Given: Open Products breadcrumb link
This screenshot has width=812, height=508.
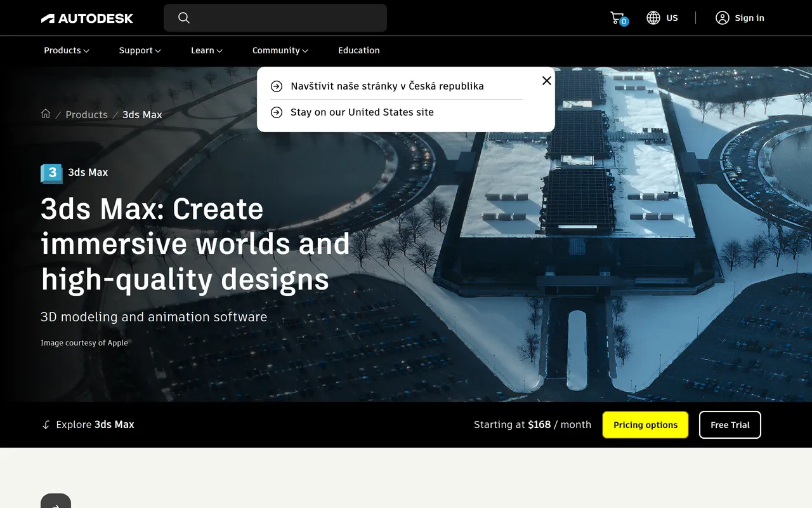Looking at the screenshot, I should (87, 114).
